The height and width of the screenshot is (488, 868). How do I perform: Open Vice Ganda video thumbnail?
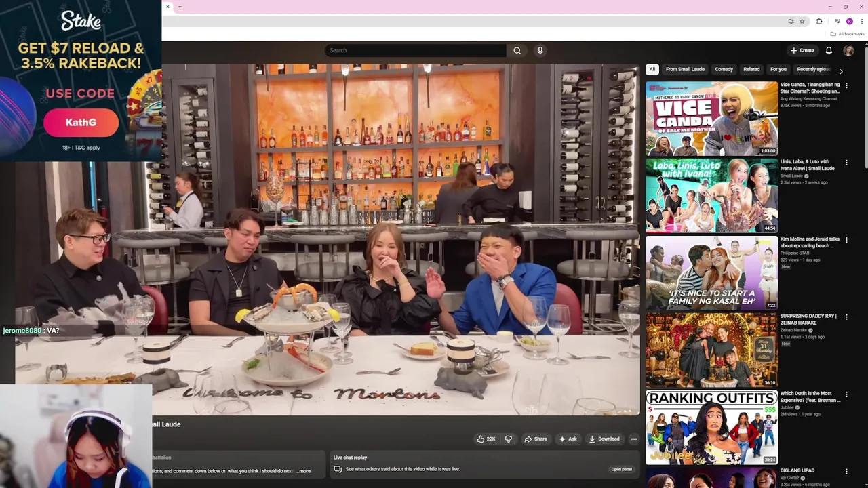coord(711,119)
